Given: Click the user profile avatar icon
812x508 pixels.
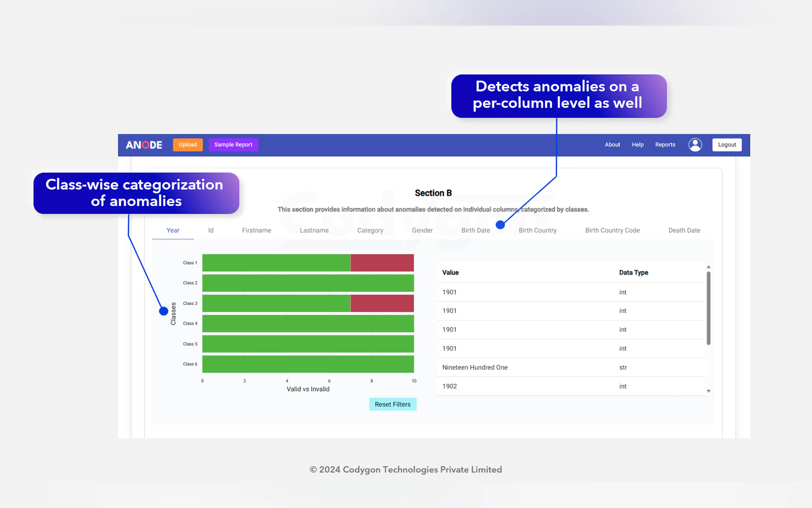Looking at the screenshot, I should 695,145.
